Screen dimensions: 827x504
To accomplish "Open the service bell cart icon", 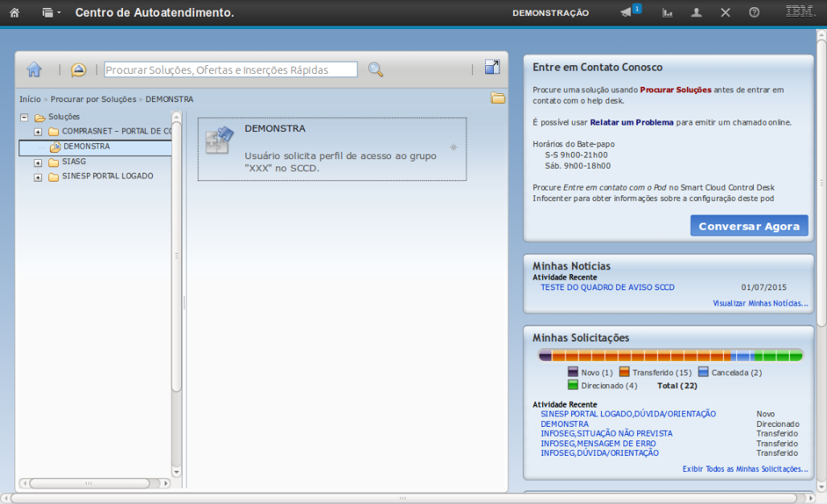I will point(78,70).
